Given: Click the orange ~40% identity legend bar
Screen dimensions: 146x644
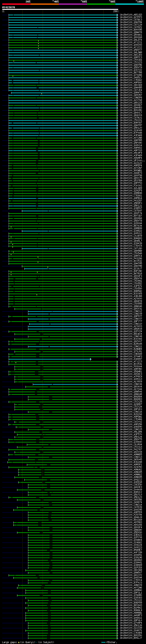Looking at the screenshot, I should [45, 4].
